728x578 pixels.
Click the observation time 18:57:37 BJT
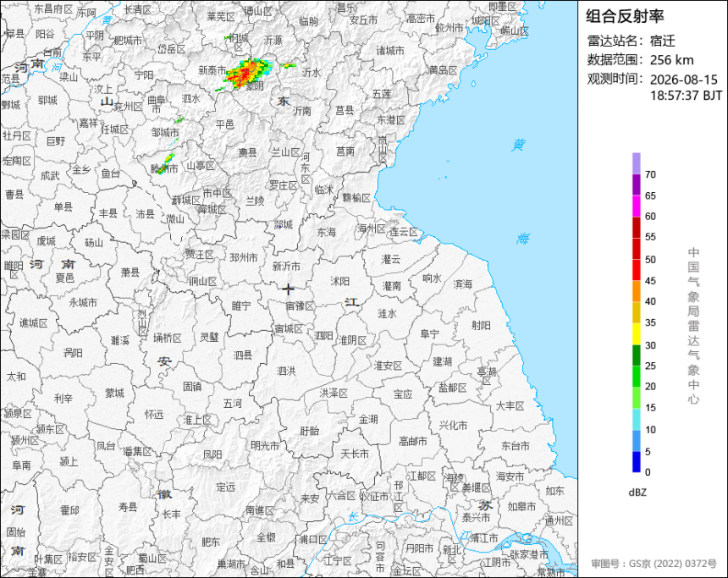(x=686, y=96)
